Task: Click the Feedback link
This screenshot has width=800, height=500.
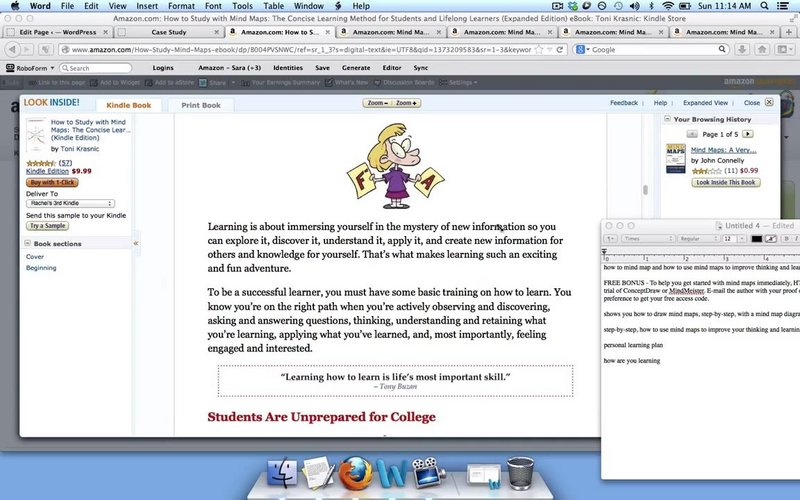Action: coord(623,103)
